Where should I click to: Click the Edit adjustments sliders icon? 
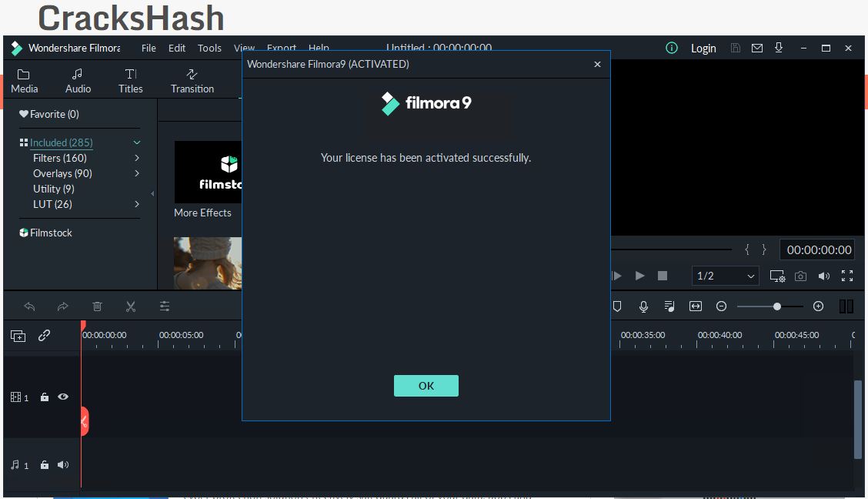pyautogui.click(x=165, y=306)
